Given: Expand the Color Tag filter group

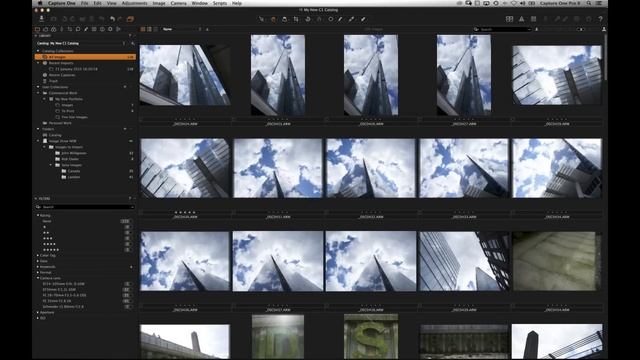Looking at the screenshot, I should point(38,256).
